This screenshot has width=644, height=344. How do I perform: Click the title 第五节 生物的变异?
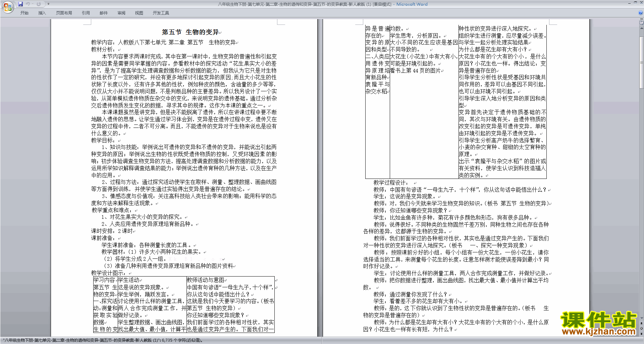[x=190, y=32]
